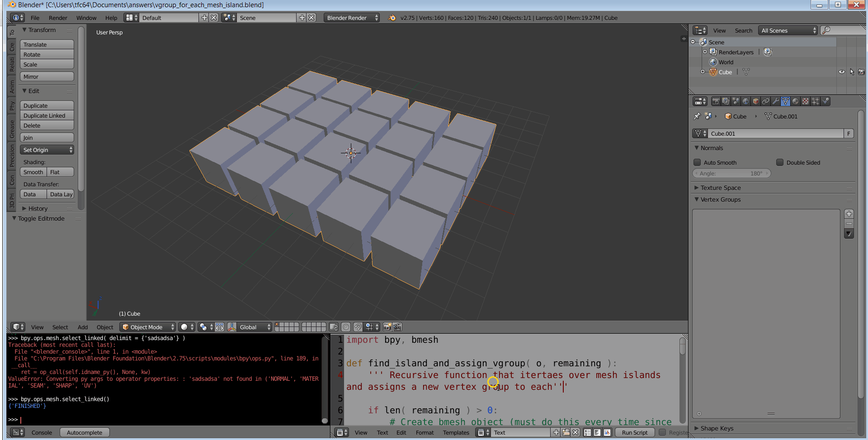Switch to the Templates menu in text editor
The height and width of the screenshot is (440, 868).
[x=456, y=432]
